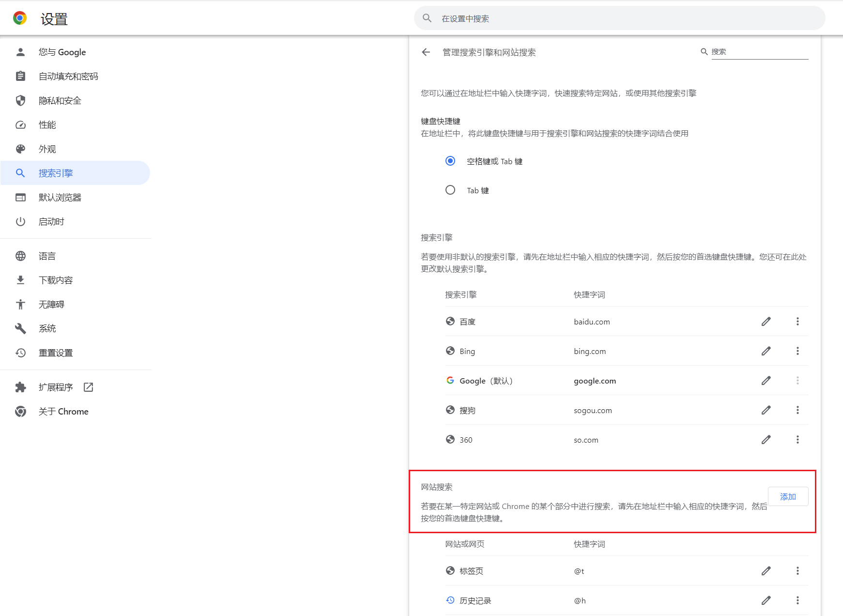
Task: Edit the Bing search engine entry
Action: [766, 351]
